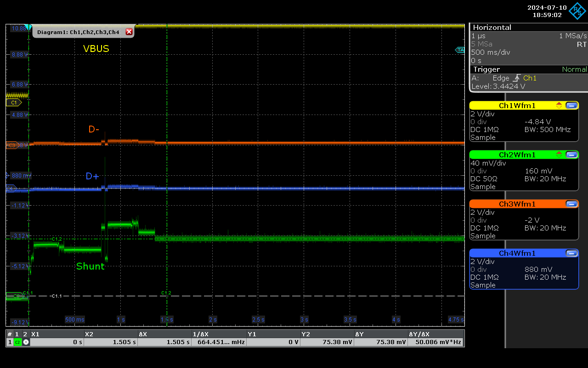Minimize the Ch3Wfm1 signal panel
The height and width of the screenshot is (368, 588).
tap(571, 204)
